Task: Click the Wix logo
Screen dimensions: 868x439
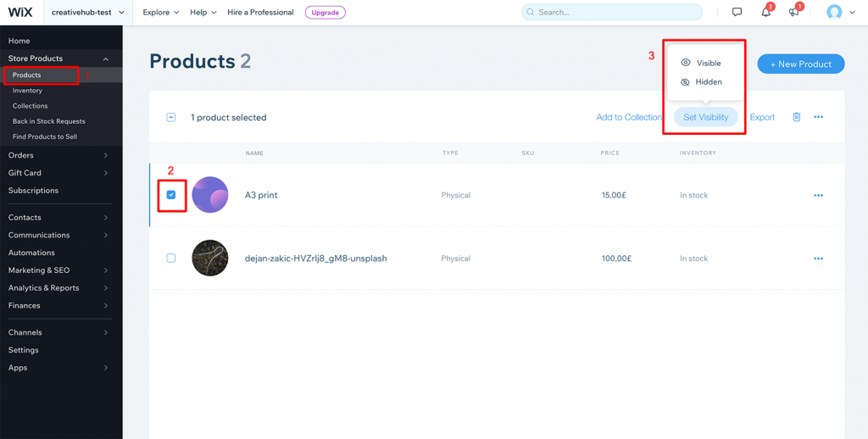Action: point(20,12)
